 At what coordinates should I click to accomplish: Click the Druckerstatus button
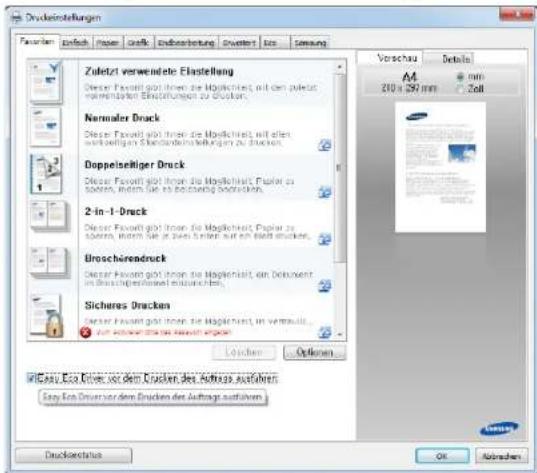(x=74, y=455)
